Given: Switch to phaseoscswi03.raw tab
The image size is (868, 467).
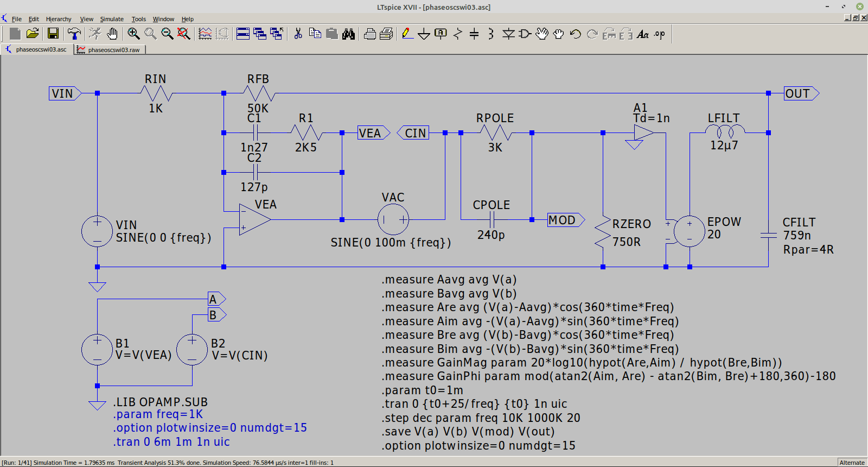Looking at the screenshot, I should coord(109,49).
